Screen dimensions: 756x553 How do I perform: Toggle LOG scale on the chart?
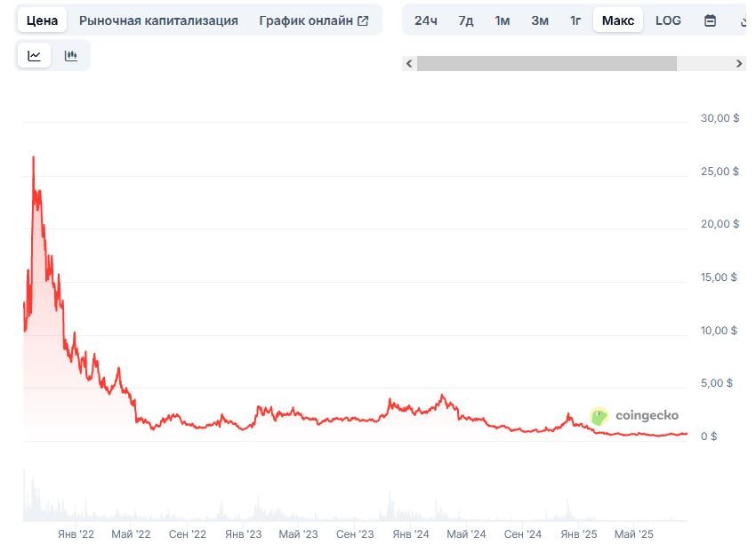(x=668, y=20)
